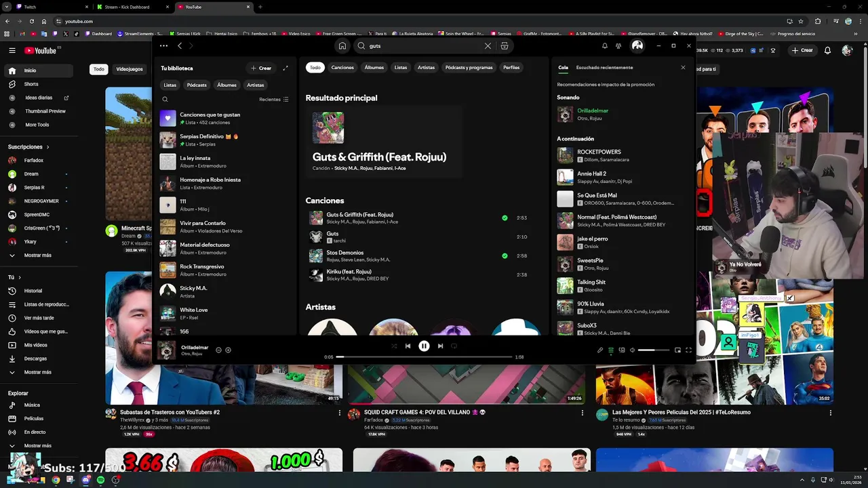Select the Videojuegos chip on YouTube

pyautogui.click(x=130, y=69)
